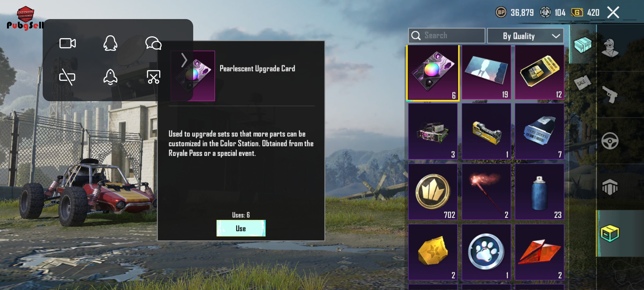Select the parachute gear tab icon

tap(610, 187)
